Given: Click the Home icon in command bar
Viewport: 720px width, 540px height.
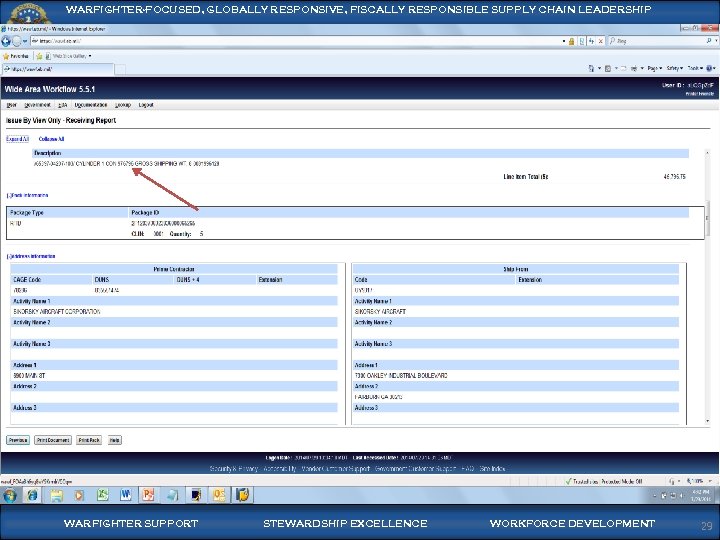Looking at the screenshot, I should pyautogui.click(x=591, y=68).
